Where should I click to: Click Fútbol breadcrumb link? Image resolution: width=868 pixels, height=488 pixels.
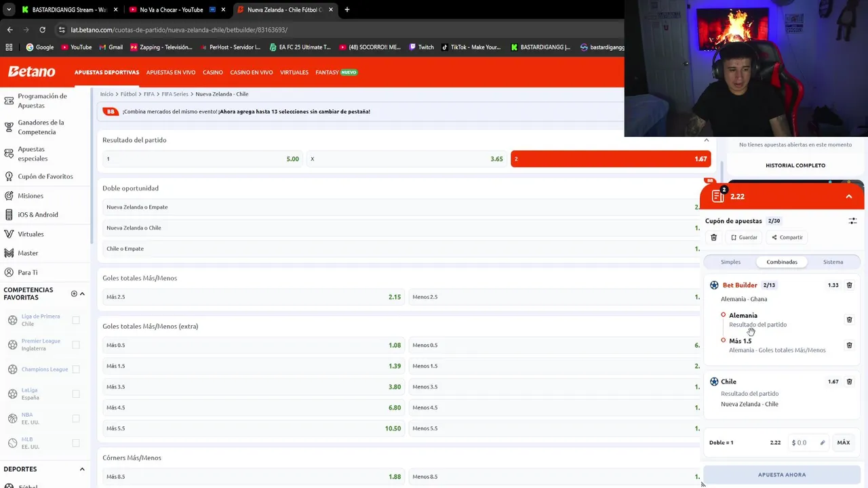click(129, 94)
